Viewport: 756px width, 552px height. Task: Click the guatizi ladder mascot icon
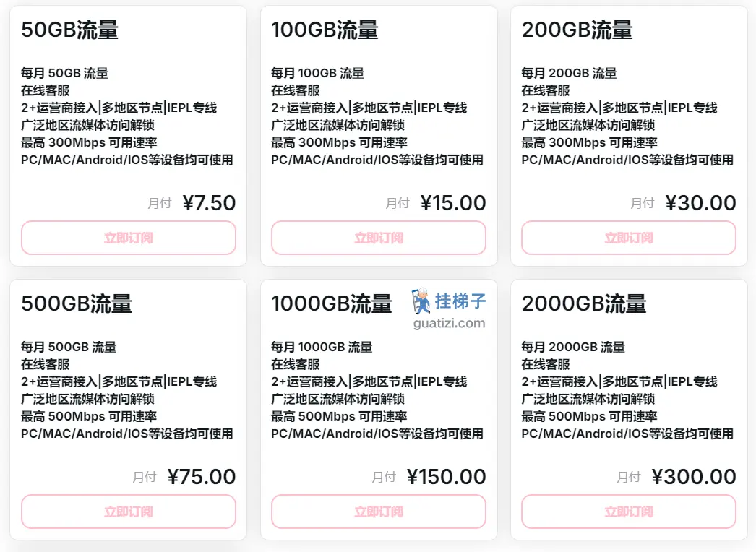(x=421, y=301)
